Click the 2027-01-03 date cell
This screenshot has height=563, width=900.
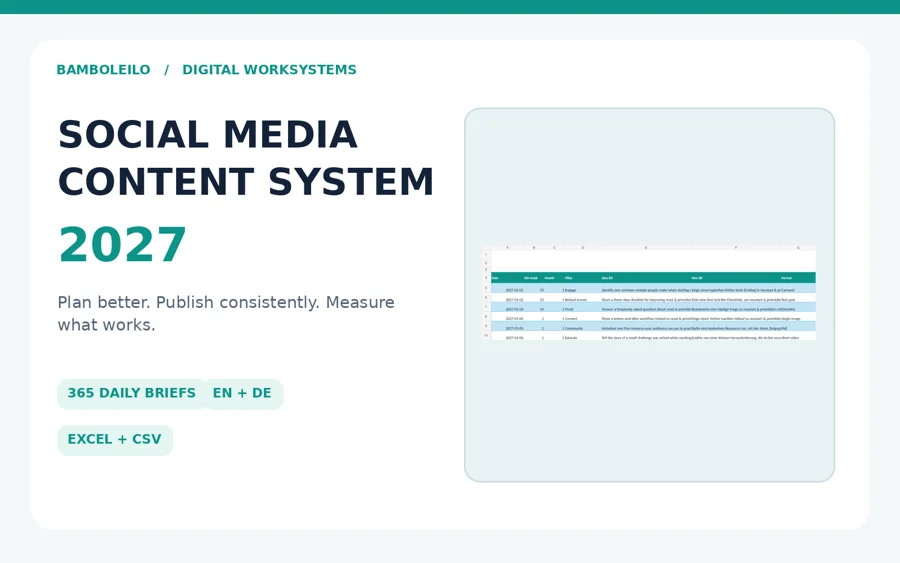coord(514,309)
